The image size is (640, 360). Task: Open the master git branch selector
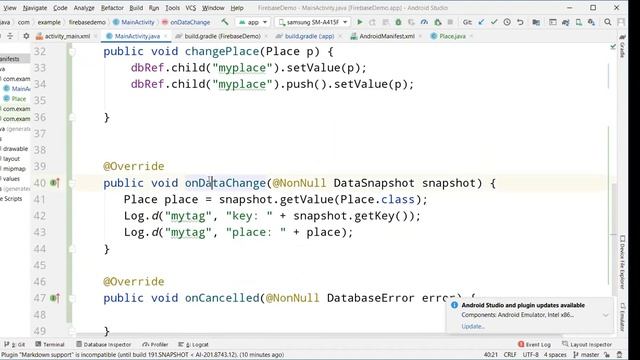tap(586, 355)
